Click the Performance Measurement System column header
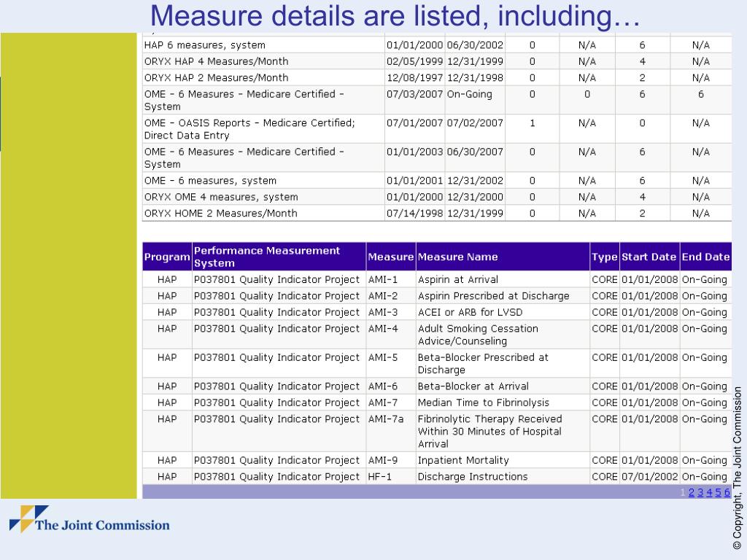The height and width of the screenshot is (560, 747). pos(279,257)
